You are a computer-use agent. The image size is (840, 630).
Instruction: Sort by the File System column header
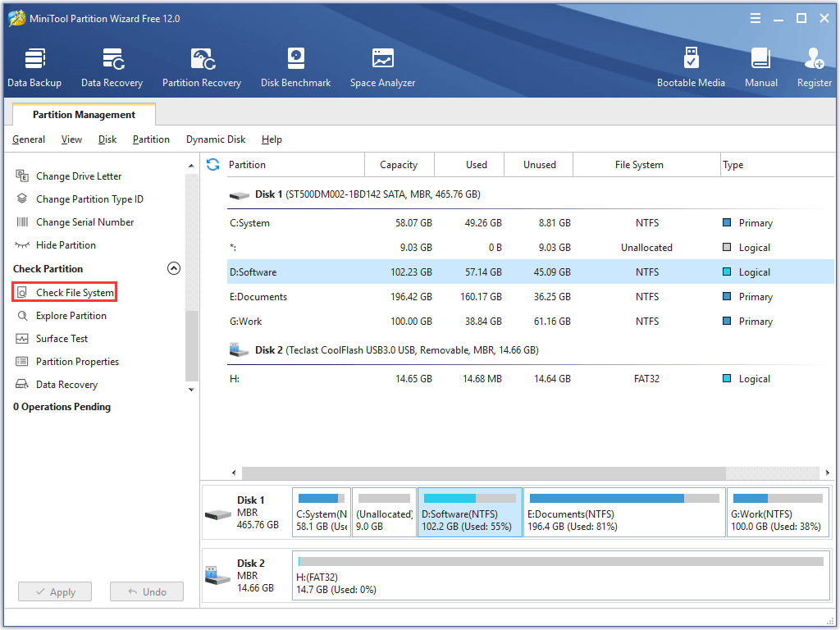pos(646,164)
